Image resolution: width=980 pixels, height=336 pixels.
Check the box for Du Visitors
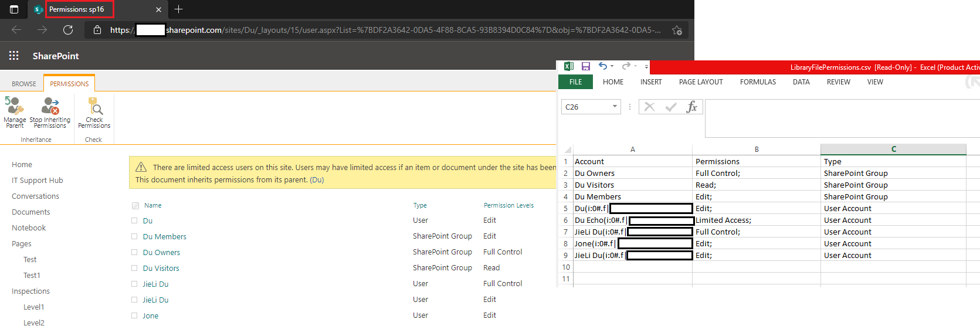(x=134, y=269)
